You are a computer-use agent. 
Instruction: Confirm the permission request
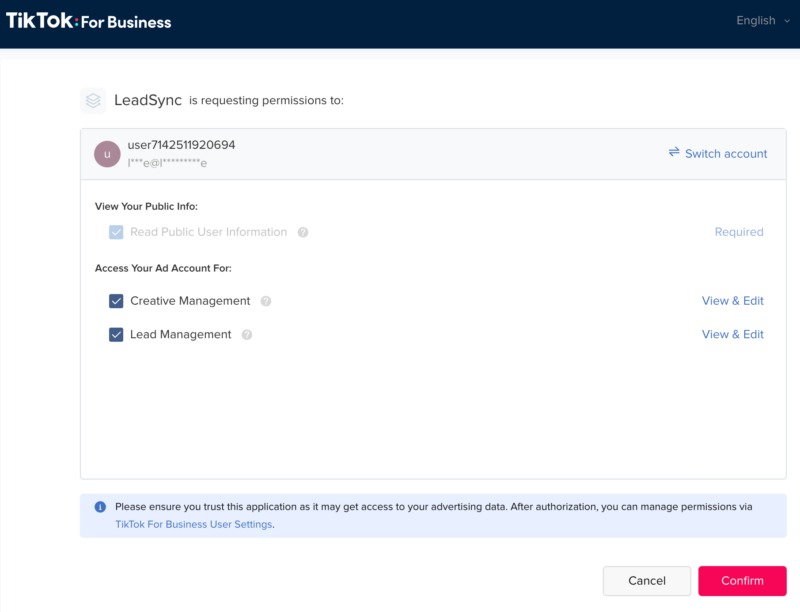742,580
